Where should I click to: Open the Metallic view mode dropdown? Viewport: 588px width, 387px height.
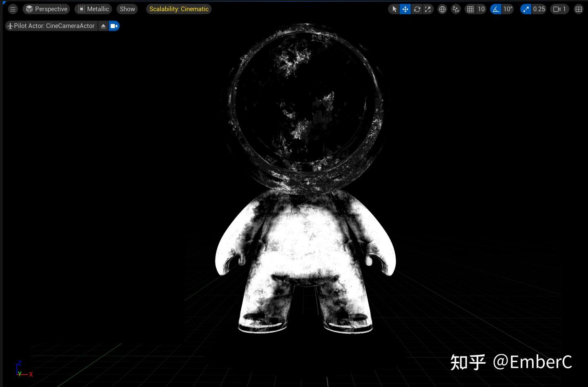(93, 9)
